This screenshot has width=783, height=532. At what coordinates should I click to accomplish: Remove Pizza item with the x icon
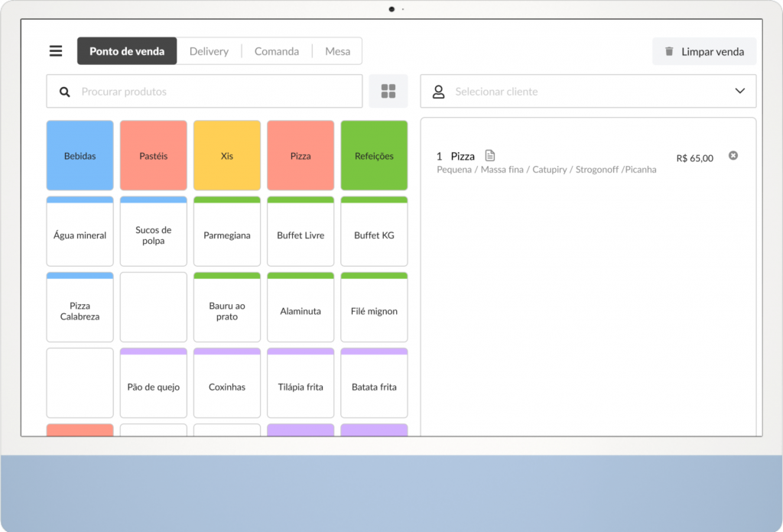(x=733, y=156)
